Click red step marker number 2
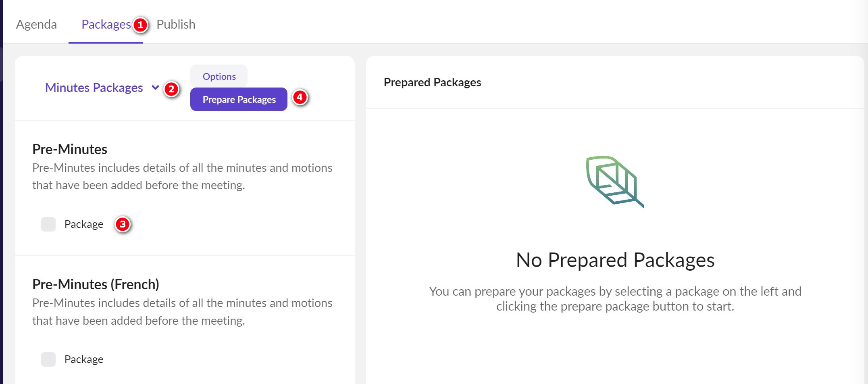 point(171,89)
